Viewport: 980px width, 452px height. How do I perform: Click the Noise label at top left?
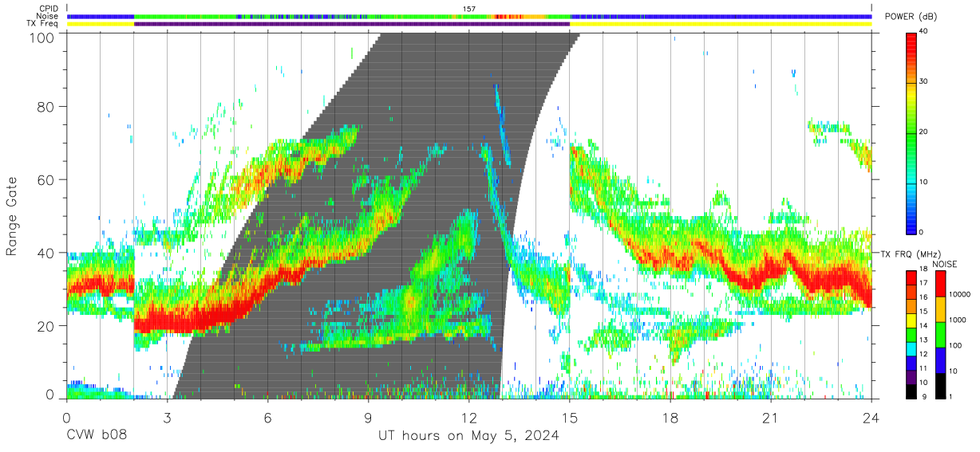[49, 16]
